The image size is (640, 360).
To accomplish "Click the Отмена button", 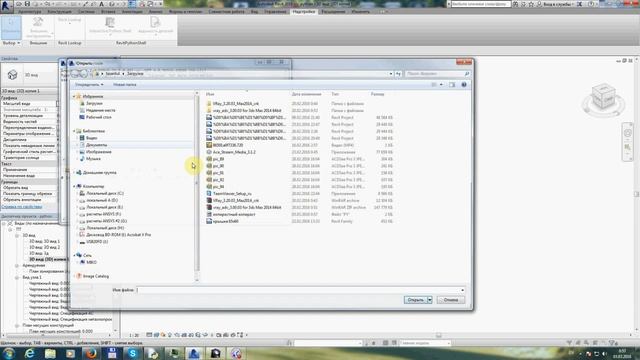I will tap(451, 300).
